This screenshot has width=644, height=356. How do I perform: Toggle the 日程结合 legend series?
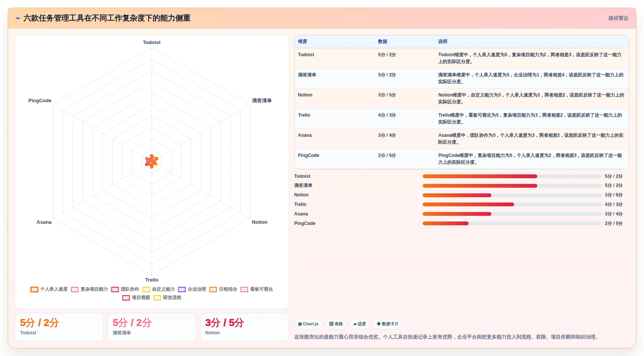point(223,289)
